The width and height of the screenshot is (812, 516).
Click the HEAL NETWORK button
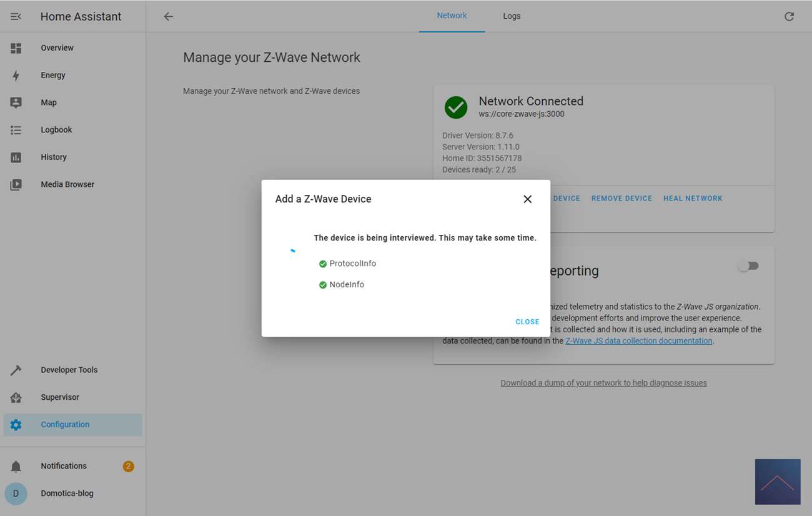tap(693, 199)
